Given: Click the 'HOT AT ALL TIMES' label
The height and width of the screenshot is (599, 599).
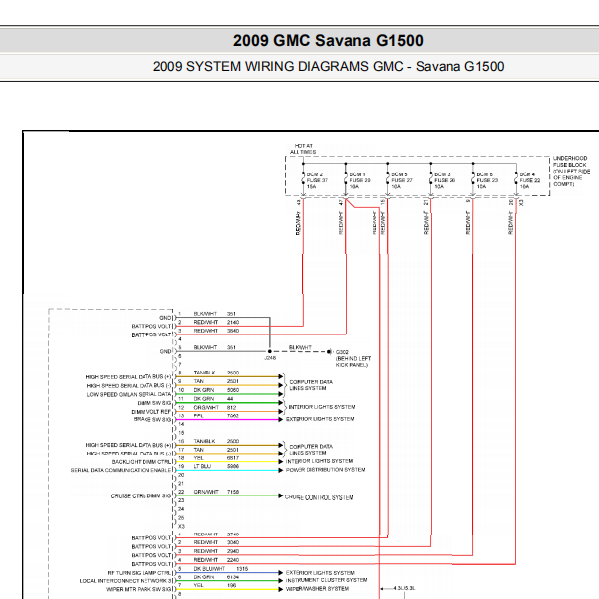Looking at the screenshot, I should pos(303,149).
